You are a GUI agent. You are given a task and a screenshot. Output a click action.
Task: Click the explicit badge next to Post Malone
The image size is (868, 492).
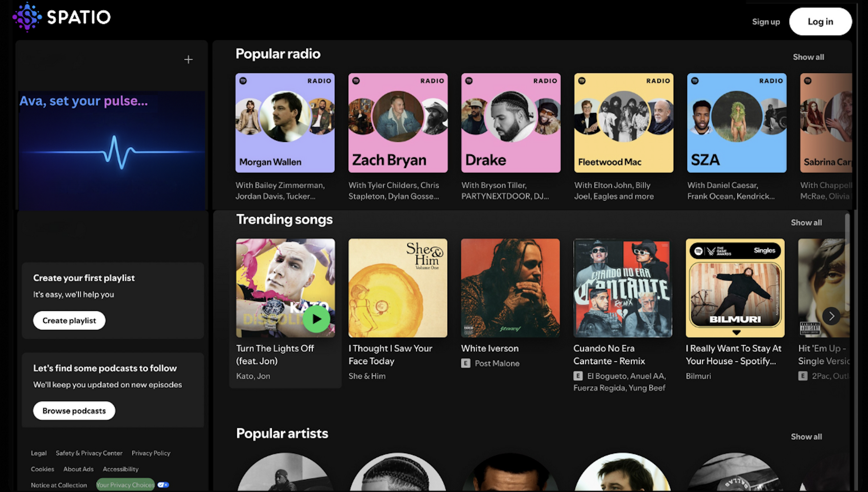pyautogui.click(x=465, y=363)
